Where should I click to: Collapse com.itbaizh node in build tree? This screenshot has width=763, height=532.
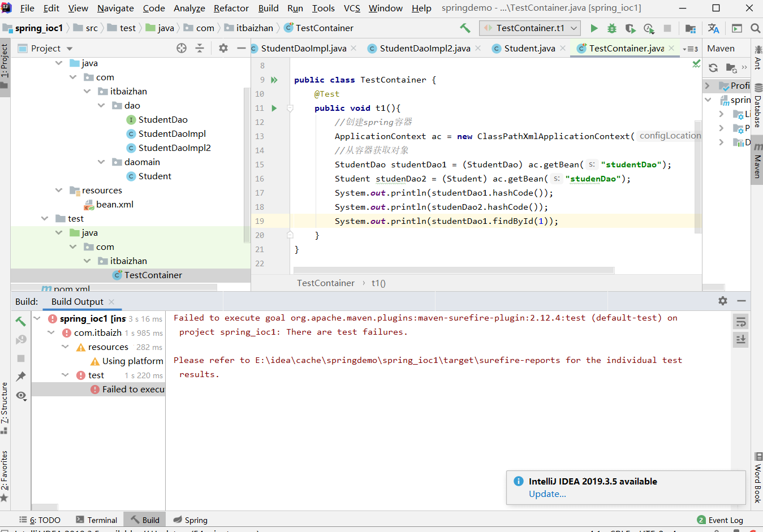(x=51, y=332)
